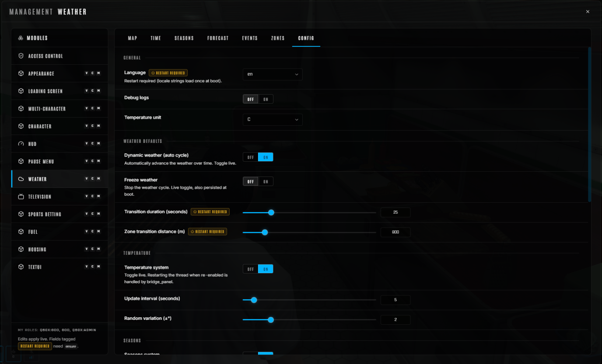
Task: Switch Dynamic weather auto cycle to OFF
Action: point(251,157)
